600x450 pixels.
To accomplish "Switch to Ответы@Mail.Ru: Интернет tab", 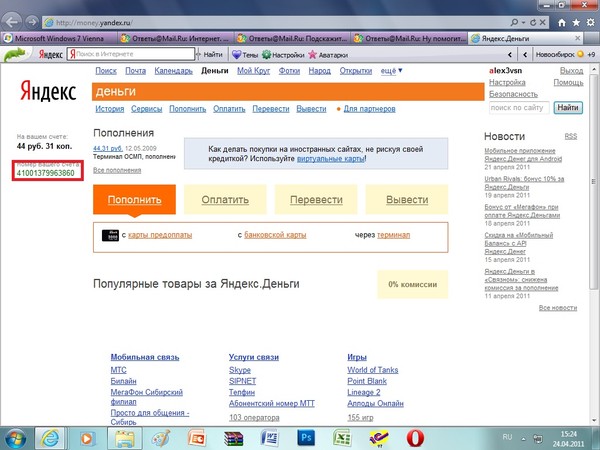I will (x=175, y=38).
